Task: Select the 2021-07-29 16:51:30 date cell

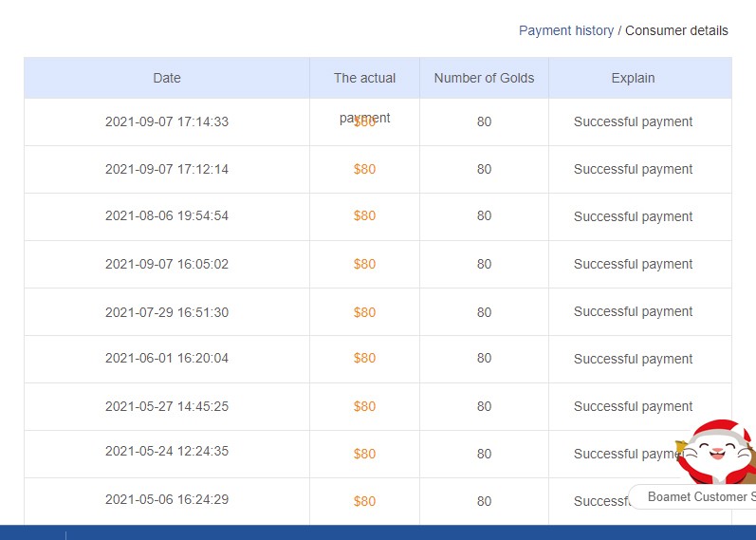Action: (167, 311)
